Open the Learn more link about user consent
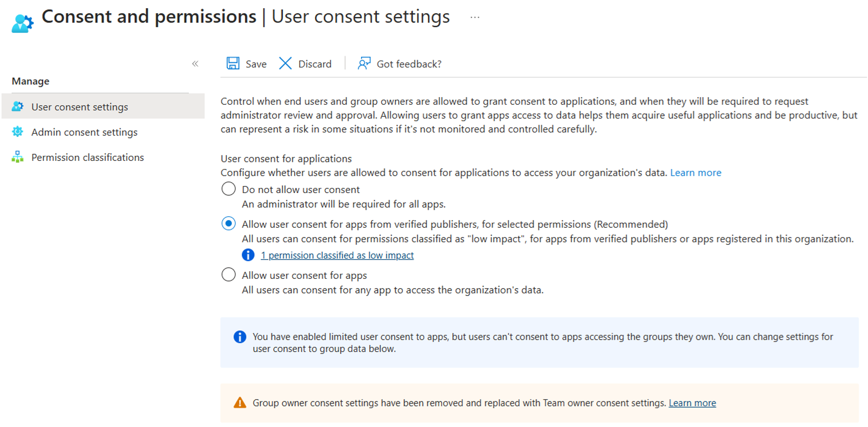This screenshot has width=868, height=427. point(695,172)
